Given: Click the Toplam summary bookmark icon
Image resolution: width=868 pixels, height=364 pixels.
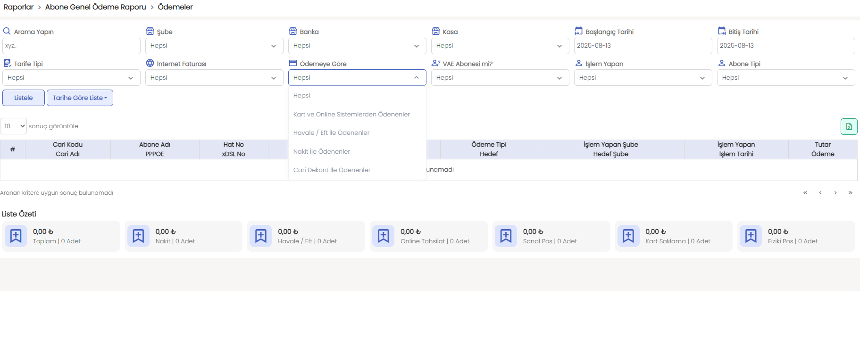Looking at the screenshot, I should point(16,236).
